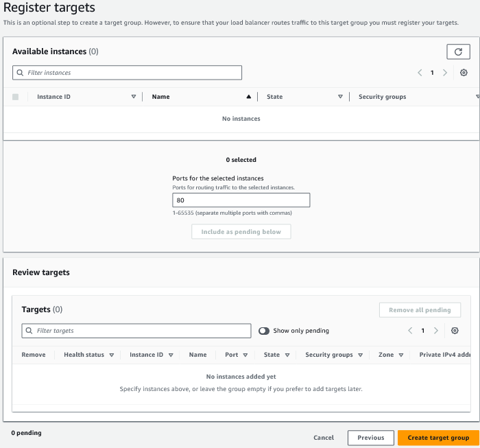The image size is (480, 448).
Task: Open State column filter in available instances
Action: click(x=340, y=97)
